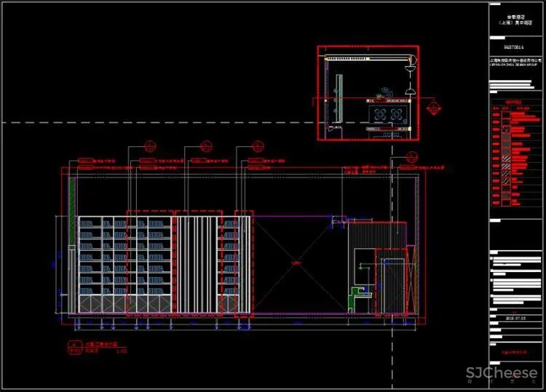546x392 pixels.
Task: Select the first circular detail callout above the shelving
Action: coord(150,145)
